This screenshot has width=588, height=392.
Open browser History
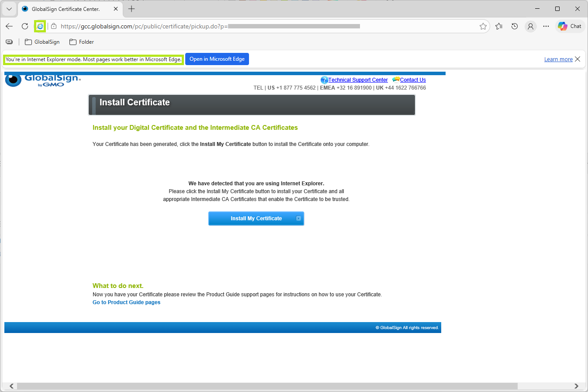(515, 26)
